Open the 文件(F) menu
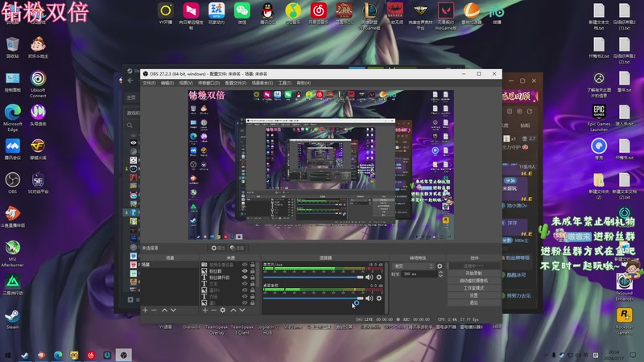 149,83
